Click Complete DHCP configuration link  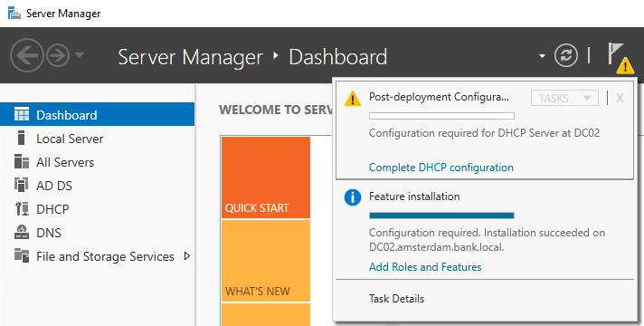pos(441,168)
